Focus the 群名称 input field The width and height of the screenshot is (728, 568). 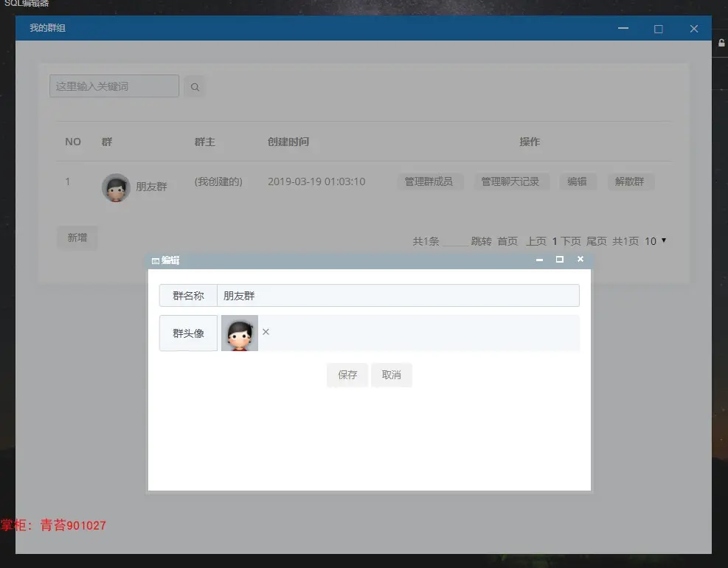[398, 295]
